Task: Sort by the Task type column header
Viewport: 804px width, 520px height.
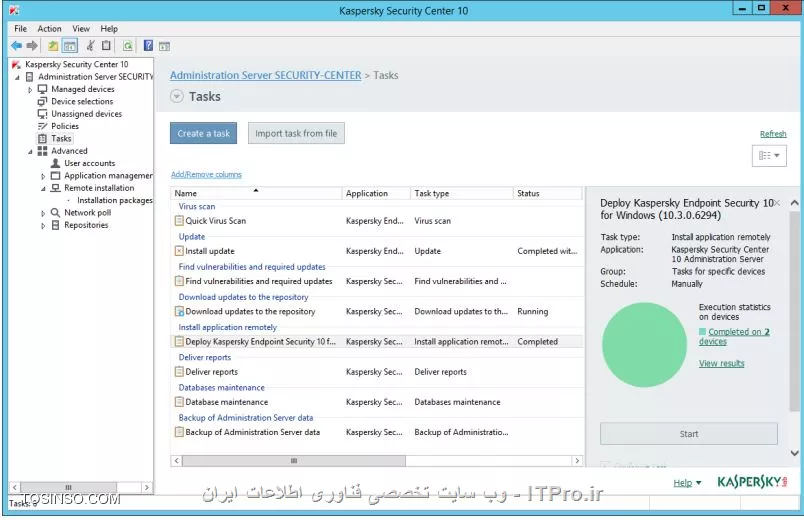Action: (461, 193)
